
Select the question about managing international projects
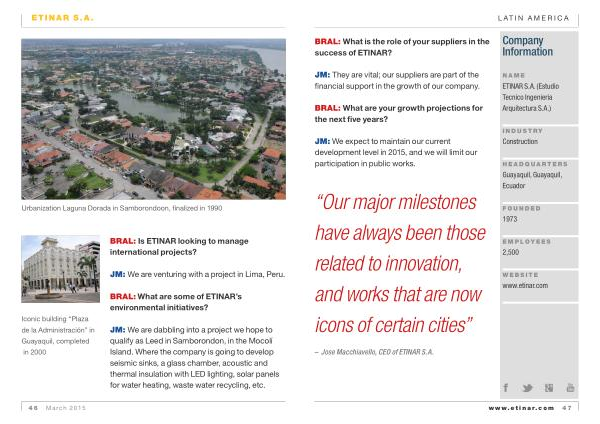pyautogui.click(x=179, y=246)
